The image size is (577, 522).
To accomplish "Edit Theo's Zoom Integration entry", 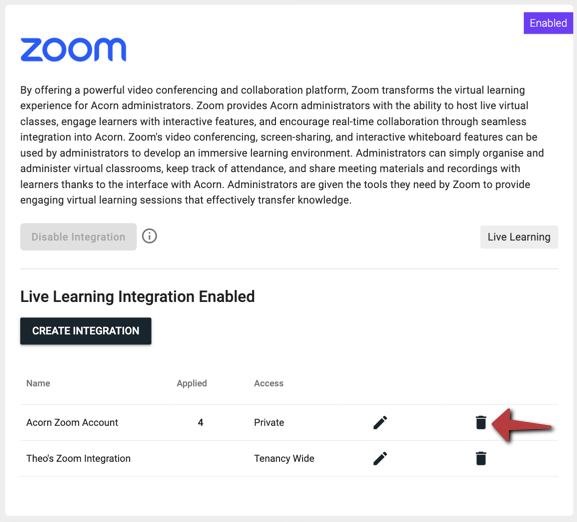I will point(380,459).
